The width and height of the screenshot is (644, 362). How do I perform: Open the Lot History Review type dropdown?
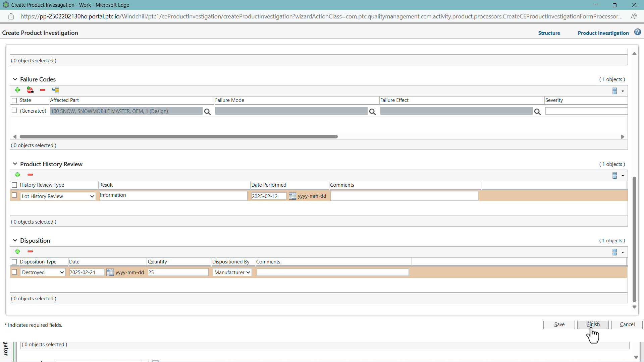click(x=58, y=196)
